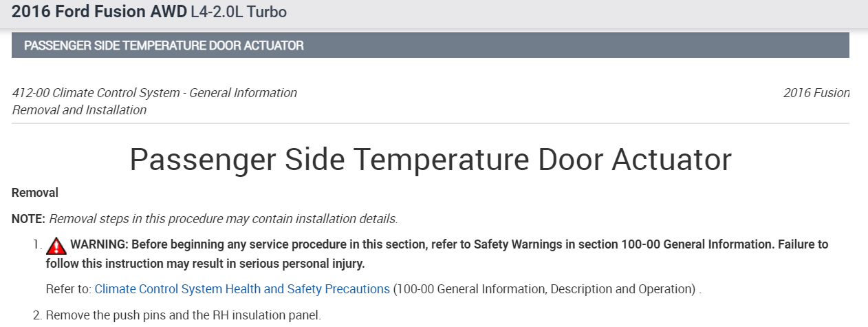Screen dimensions: 868x327
Task: Click the Removal and Installation subtitle
Action: [x=79, y=110]
